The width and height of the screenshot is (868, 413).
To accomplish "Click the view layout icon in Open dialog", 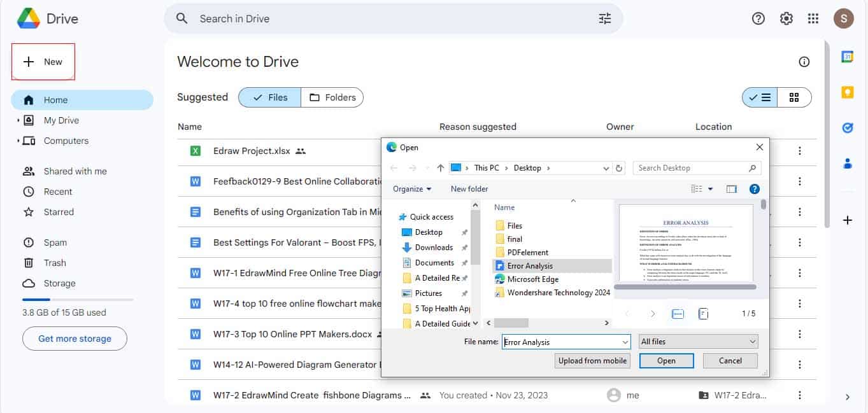I will pos(697,189).
